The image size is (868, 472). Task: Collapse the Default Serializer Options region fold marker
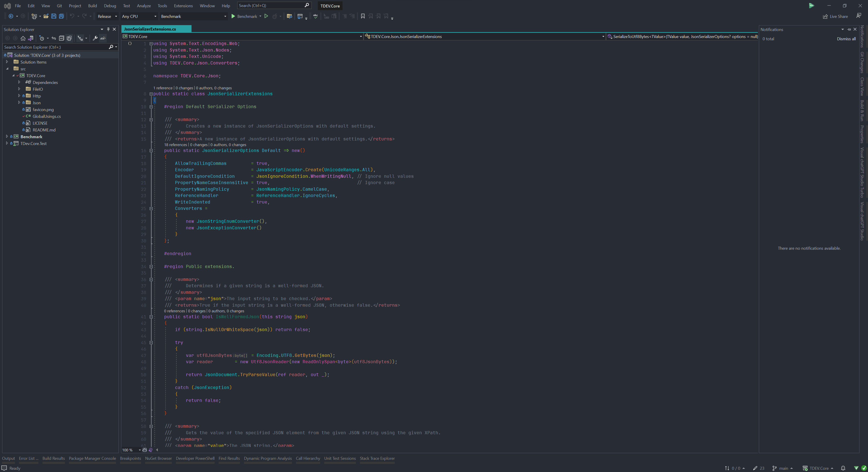pos(151,107)
